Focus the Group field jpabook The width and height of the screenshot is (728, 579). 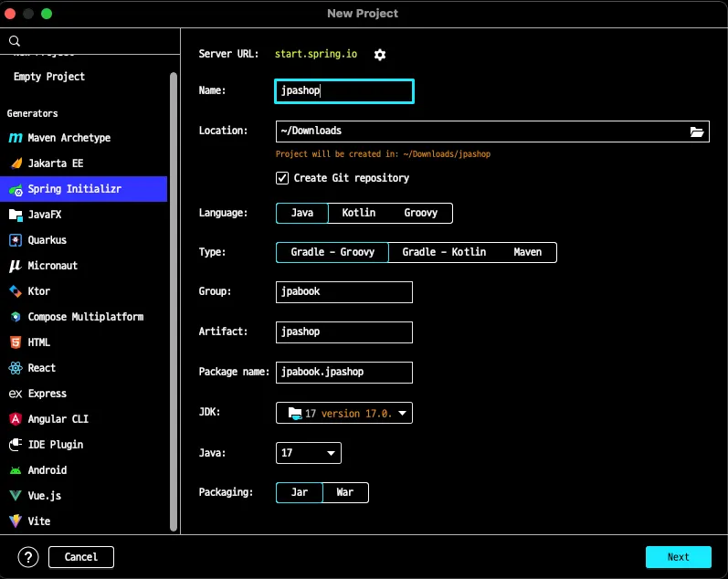pos(344,292)
